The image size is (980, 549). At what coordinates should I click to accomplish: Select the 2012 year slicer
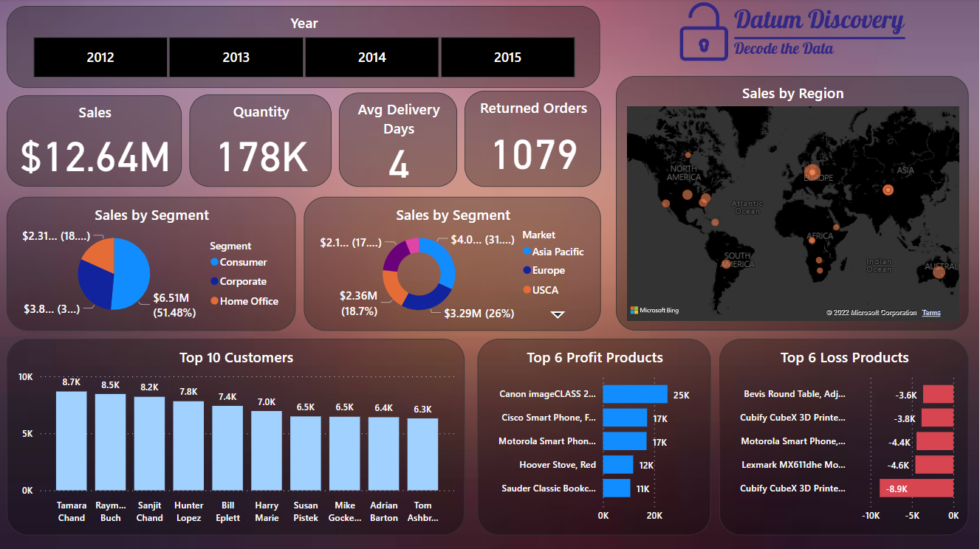pos(100,58)
